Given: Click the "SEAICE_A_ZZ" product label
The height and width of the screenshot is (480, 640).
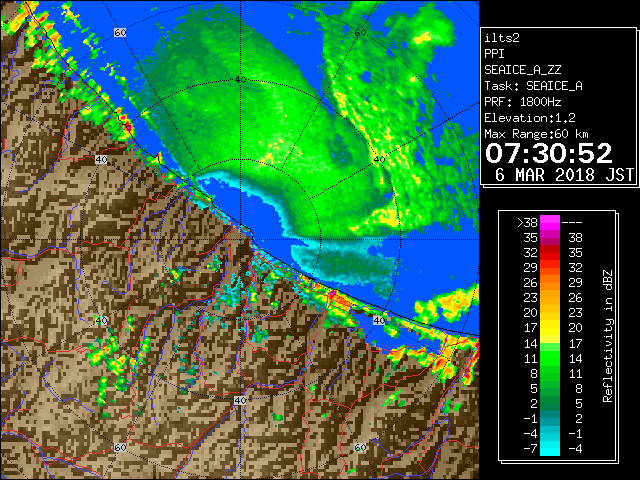Looking at the screenshot, I should tap(523, 70).
